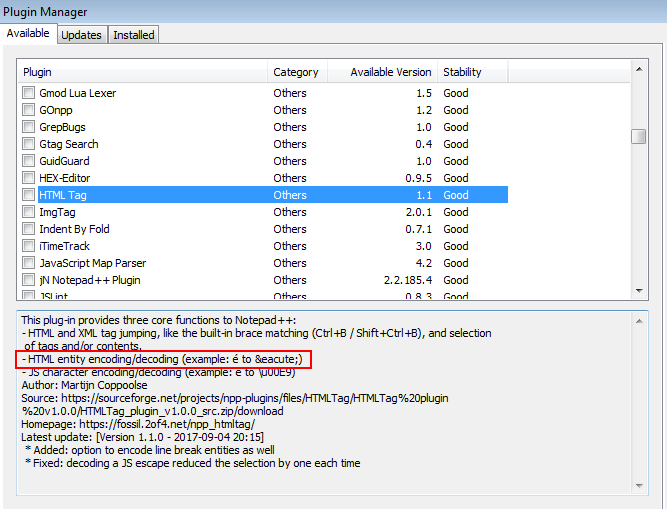Check the HTML Tag plugin checkbox
The height and width of the screenshot is (509, 667).
(x=29, y=195)
